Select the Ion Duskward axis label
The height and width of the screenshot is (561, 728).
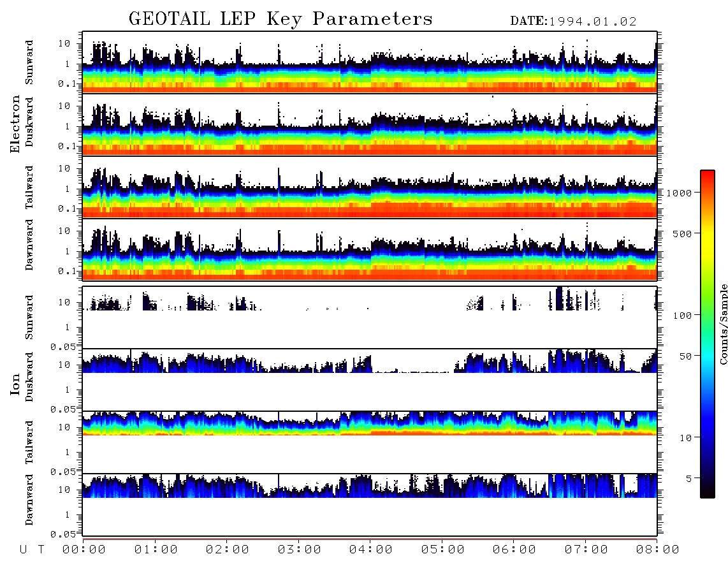(x=29, y=377)
